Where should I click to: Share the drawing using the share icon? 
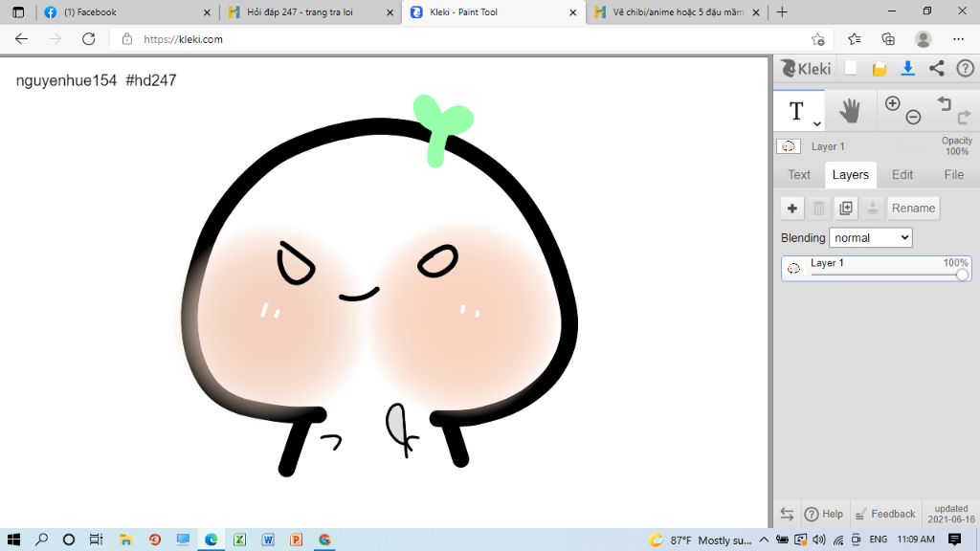tap(936, 68)
